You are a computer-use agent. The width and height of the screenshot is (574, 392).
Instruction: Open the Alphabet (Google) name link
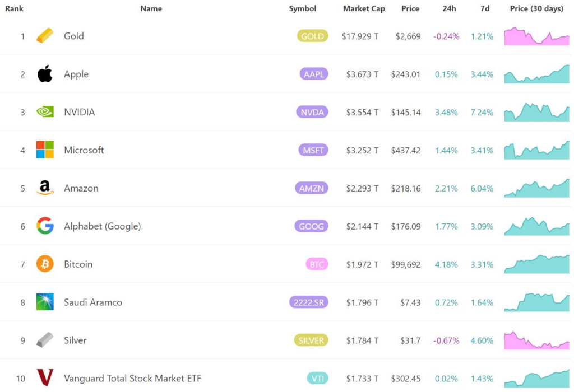[103, 226]
